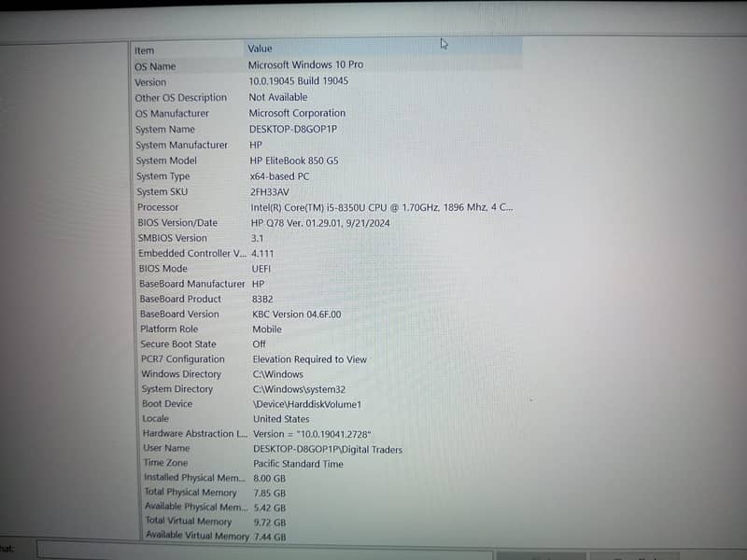747x560 pixels.
Task: Select the Boot Device row label
Action: click(x=167, y=403)
